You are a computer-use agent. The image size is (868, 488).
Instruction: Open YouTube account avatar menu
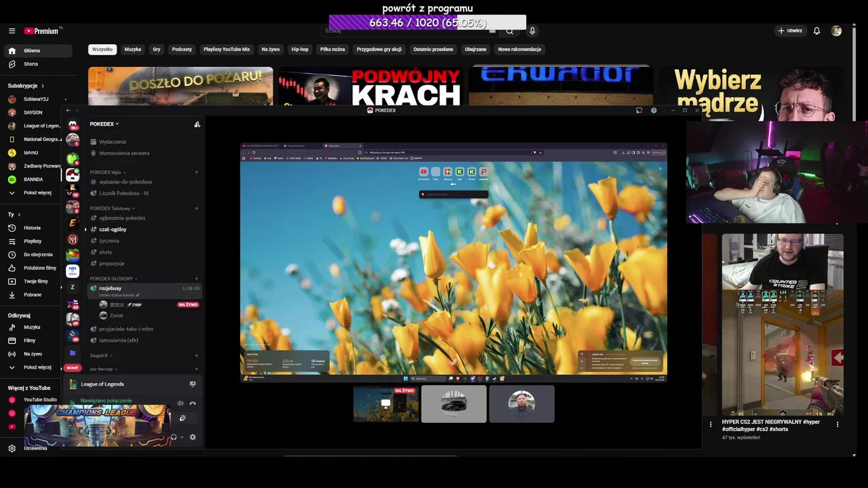(x=836, y=30)
